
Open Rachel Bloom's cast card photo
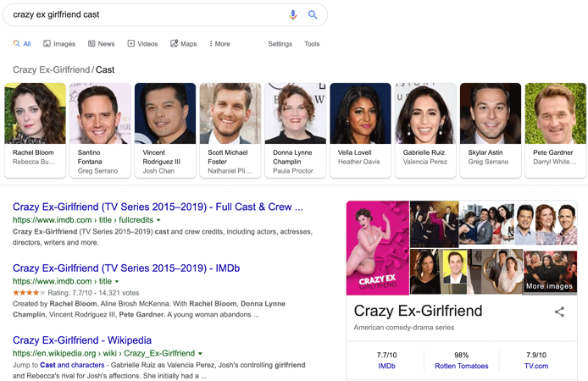(x=36, y=113)
